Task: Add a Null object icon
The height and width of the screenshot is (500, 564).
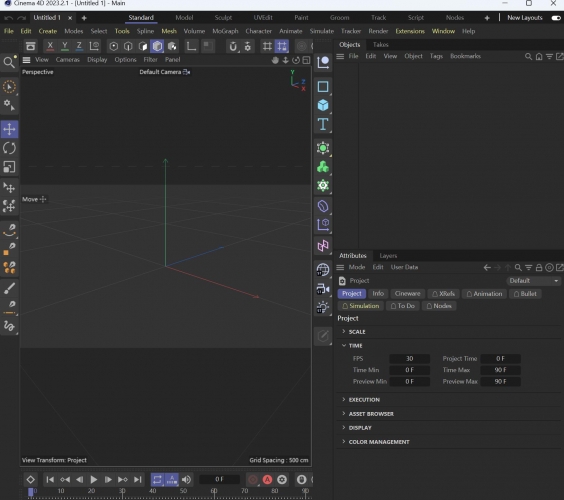Action: [323, 63]
